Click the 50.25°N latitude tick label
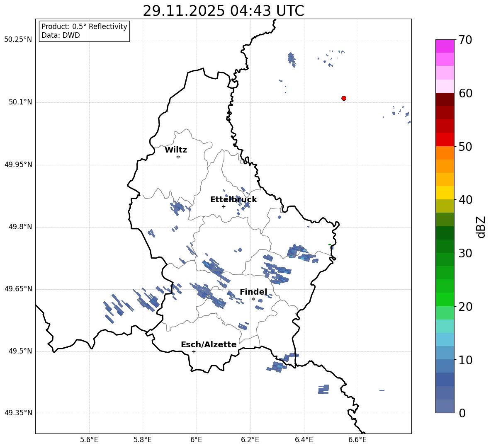The height and width of the screenshot is (448, 491). (18, 40)
